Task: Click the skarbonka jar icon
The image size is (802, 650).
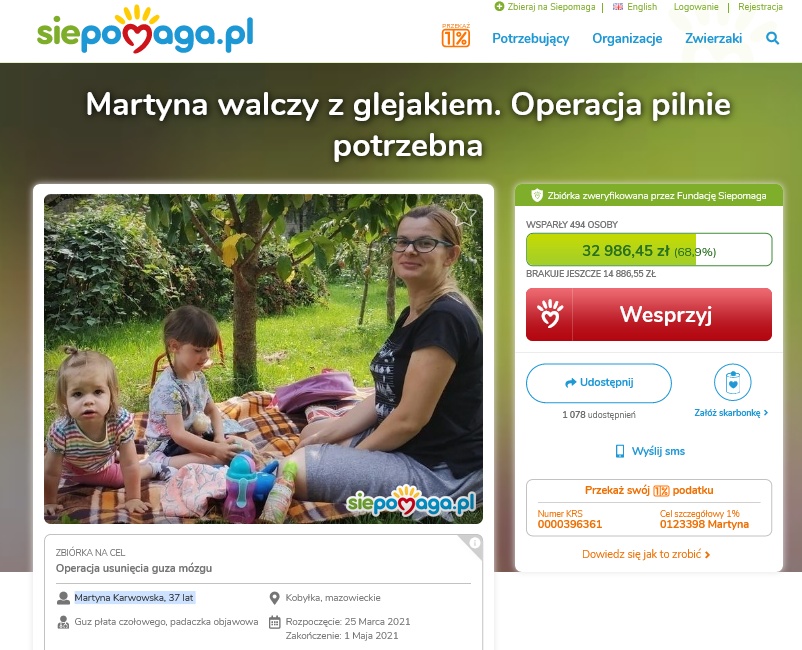Action: (732, 382)
